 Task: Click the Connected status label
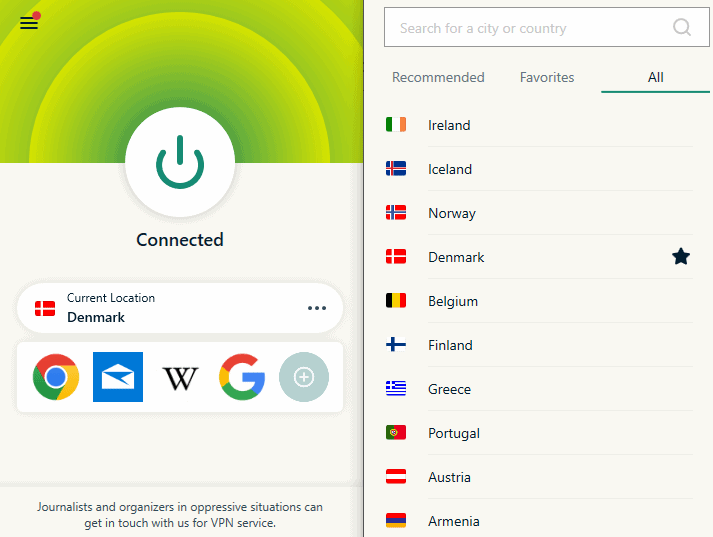[x=180, y=240]
